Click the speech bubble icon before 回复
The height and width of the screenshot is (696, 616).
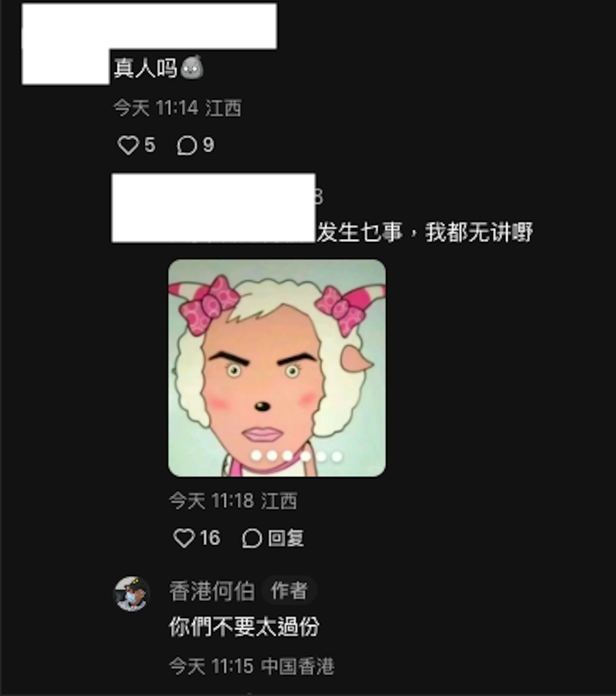pos(252,538)
